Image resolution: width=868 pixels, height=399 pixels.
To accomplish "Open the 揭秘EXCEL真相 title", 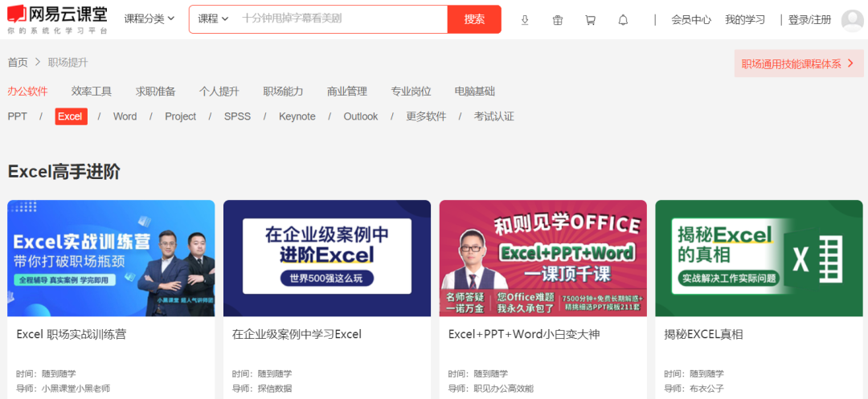I will (703, 334).
